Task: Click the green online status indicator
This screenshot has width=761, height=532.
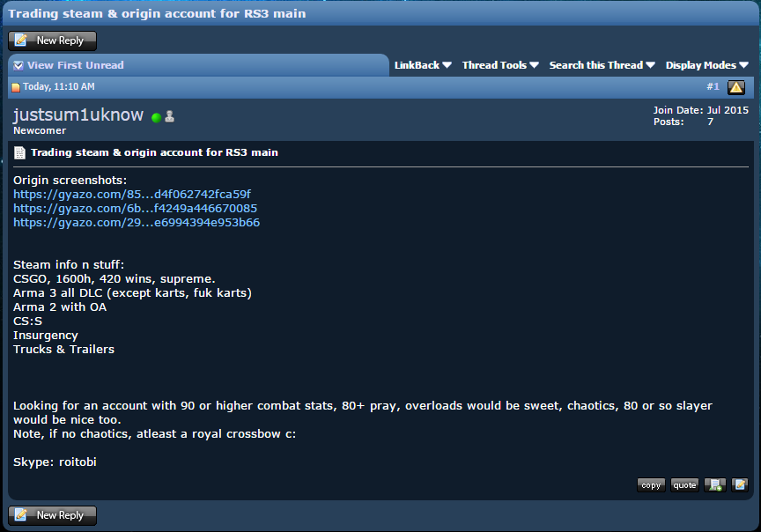Action: point(156,117)
